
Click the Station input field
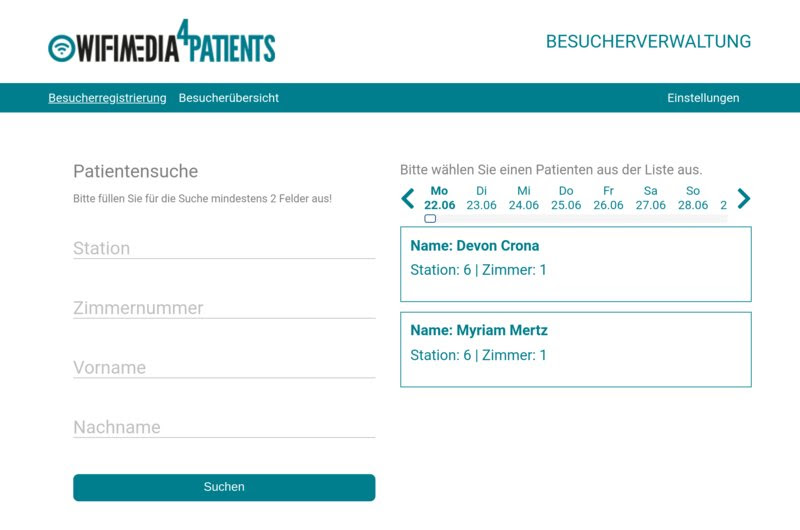224,248
